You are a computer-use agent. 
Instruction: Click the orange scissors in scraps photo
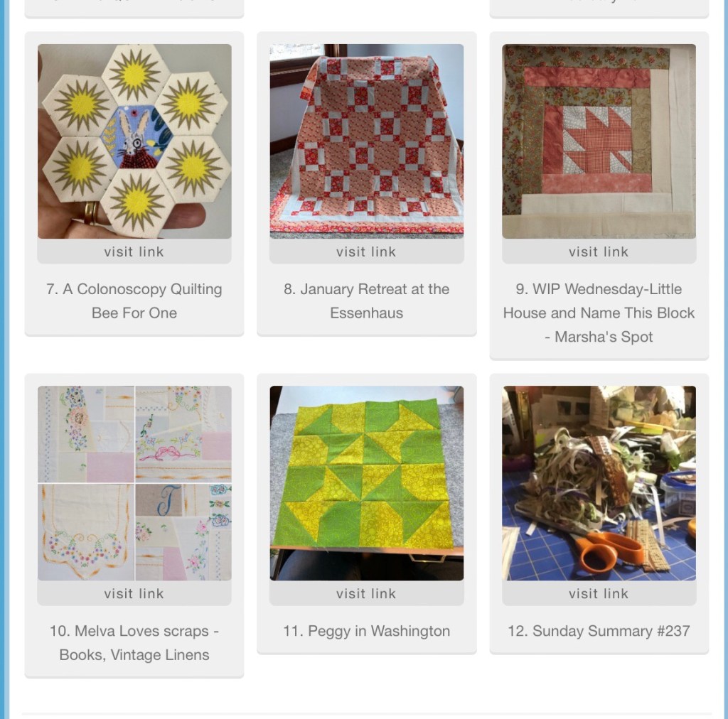(606, 550)
